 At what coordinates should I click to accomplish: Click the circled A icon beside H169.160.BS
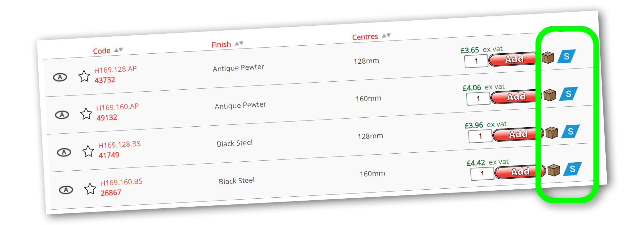coord(66,190)
